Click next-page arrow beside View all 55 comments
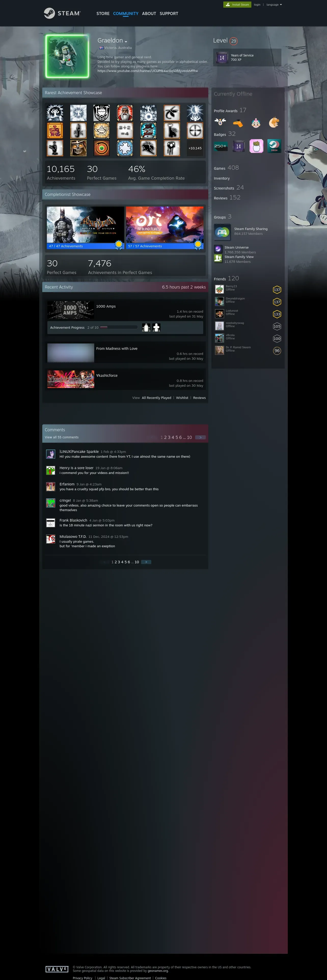This screenshot has width=327, height=980. [200, 438]
